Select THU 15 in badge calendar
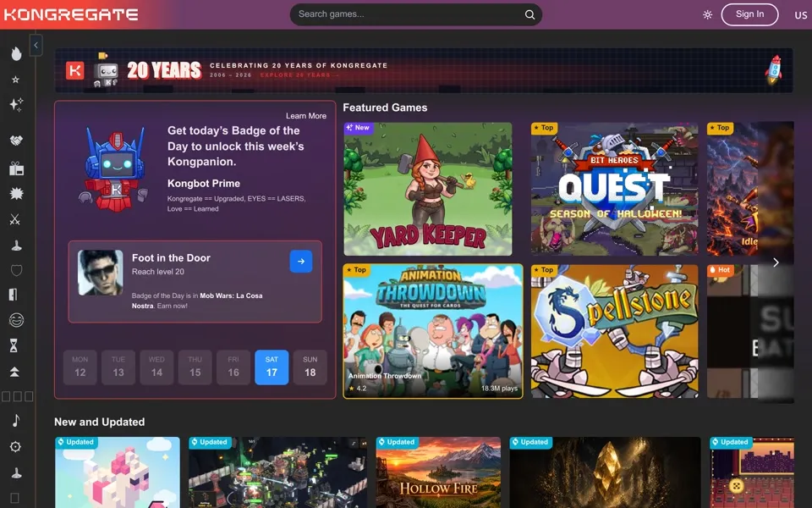 tap(195, 367)
